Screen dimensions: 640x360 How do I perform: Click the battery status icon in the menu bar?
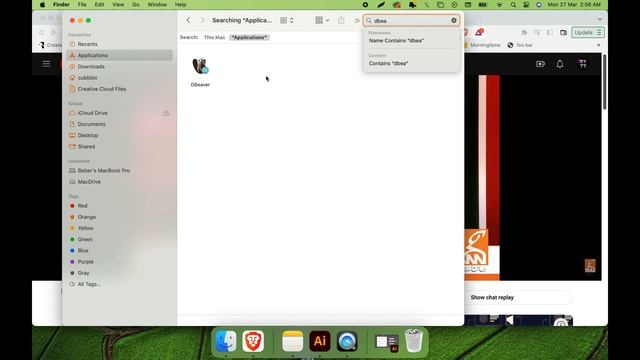click(483, 4)
